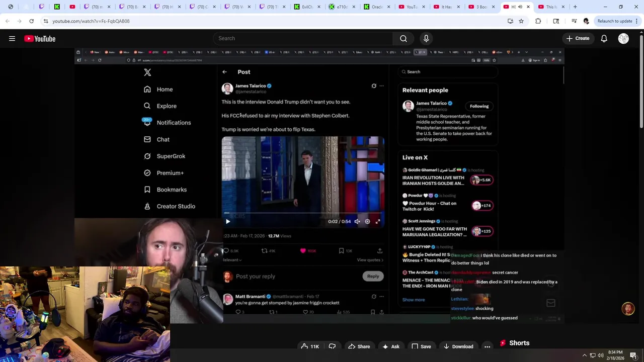Screen dimensions: 644x362
Task: Open the network tray icon
Action: coord(593,355)
